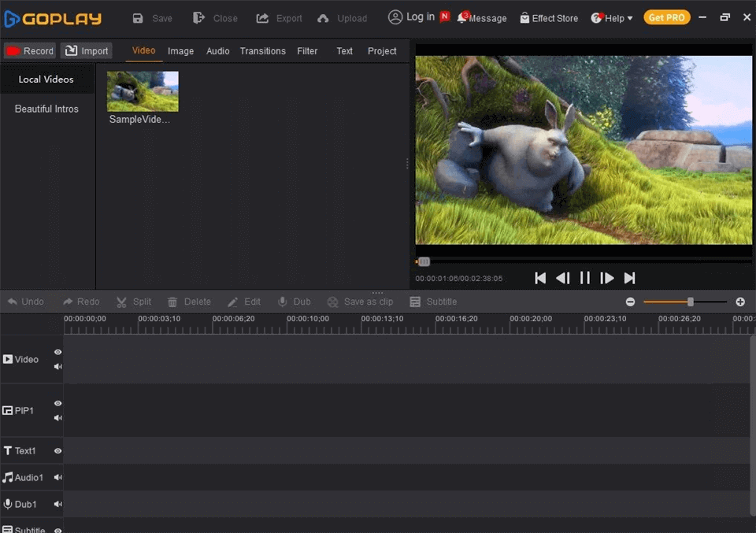Viewport: 756px width, 533px height.
Task: Click Save as clip tool
Action: coord(360,302)
